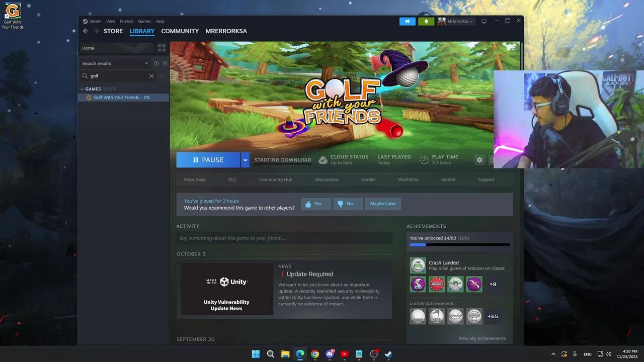Switch to the COMMUNITY tab

[180, 31]
